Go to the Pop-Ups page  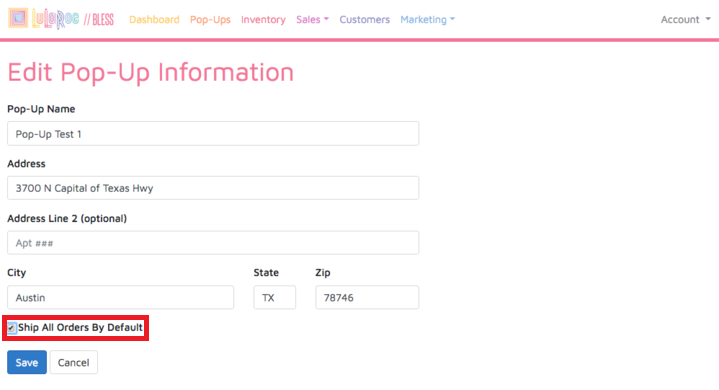tap(210, 20)
